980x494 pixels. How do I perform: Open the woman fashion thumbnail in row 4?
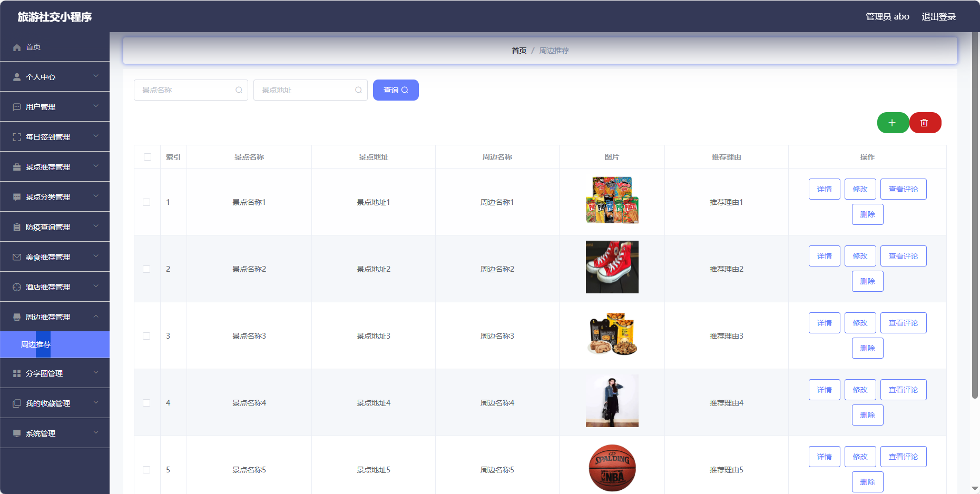coord(612,401)
